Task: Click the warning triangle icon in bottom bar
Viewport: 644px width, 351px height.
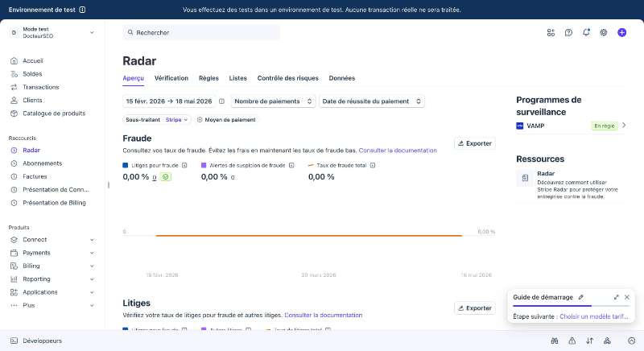Action: click(572, 341)
